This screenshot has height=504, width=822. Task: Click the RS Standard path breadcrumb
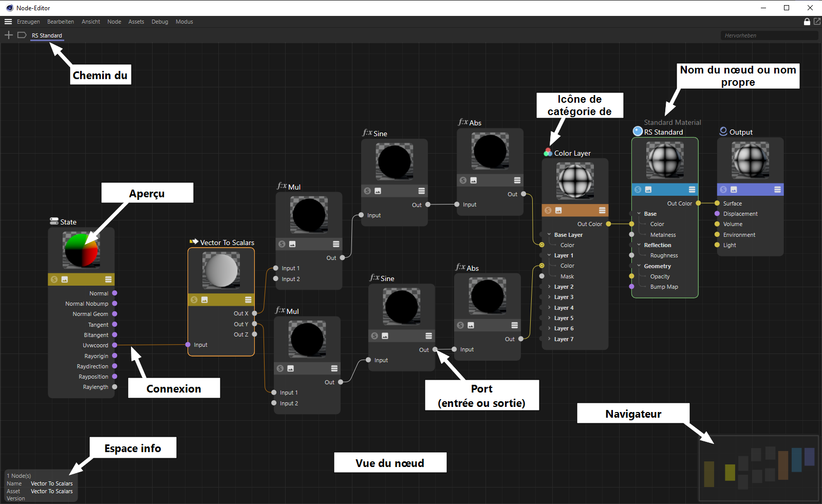click(47, 35)
